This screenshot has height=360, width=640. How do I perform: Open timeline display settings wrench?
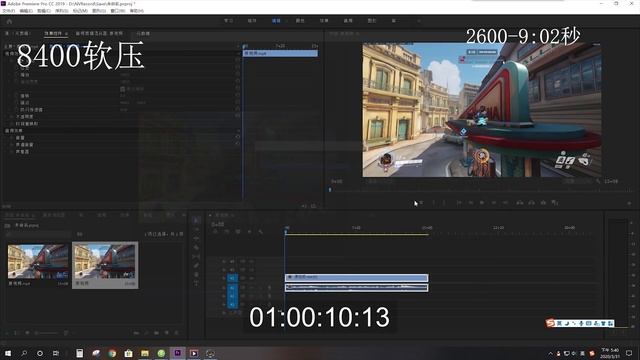point(260,232)
